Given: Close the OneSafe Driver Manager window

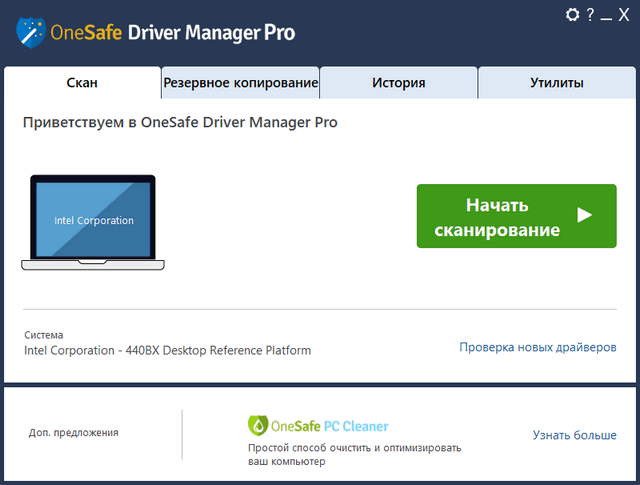Looking at the screenshot, I should tap(624, 15).
